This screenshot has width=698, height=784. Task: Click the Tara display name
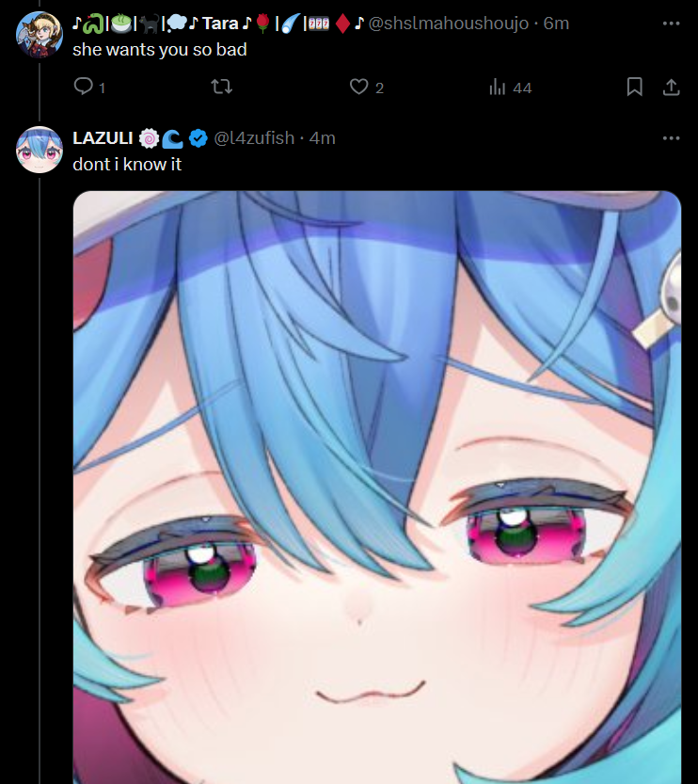[219, 23]
